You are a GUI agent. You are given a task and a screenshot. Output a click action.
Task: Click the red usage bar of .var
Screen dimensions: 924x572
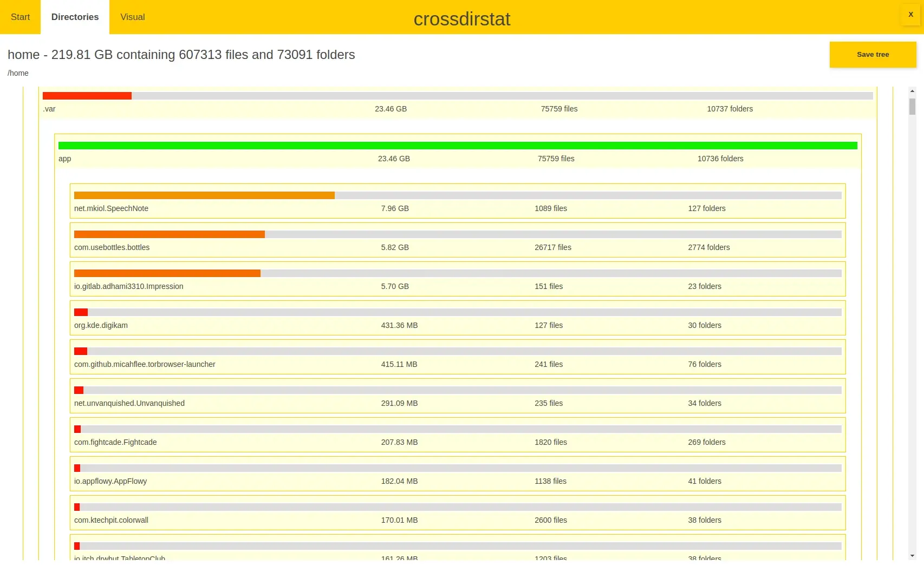[87, 96]
